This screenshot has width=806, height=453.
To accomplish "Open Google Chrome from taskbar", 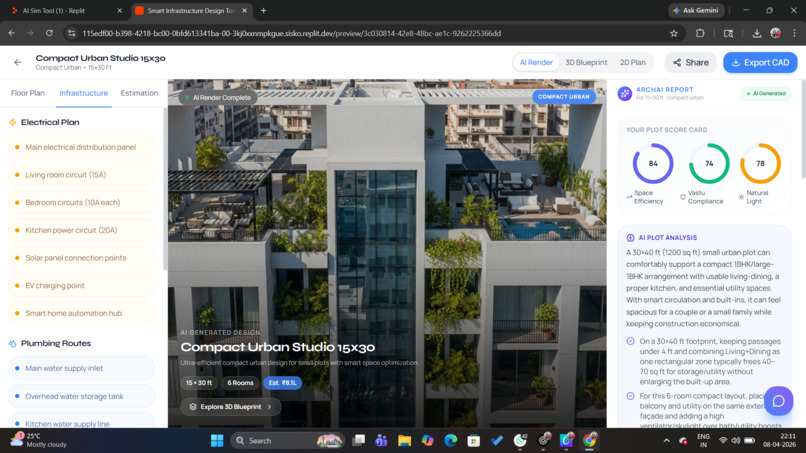I will tap(589, 441).
